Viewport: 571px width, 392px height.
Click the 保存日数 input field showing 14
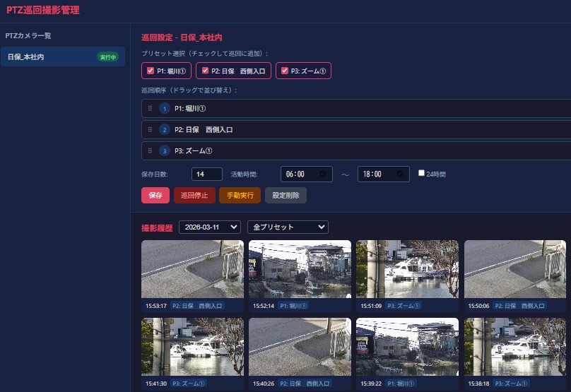click(207, 174)
